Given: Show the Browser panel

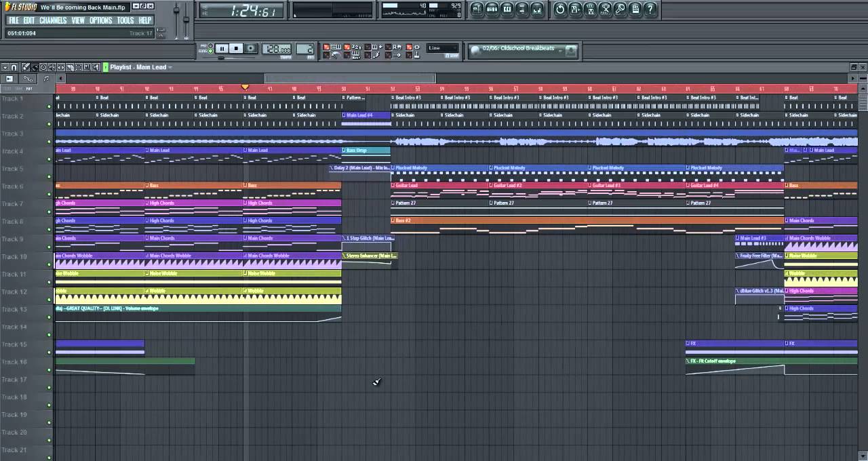Looking at the screenshot, I should click(522, 9).
